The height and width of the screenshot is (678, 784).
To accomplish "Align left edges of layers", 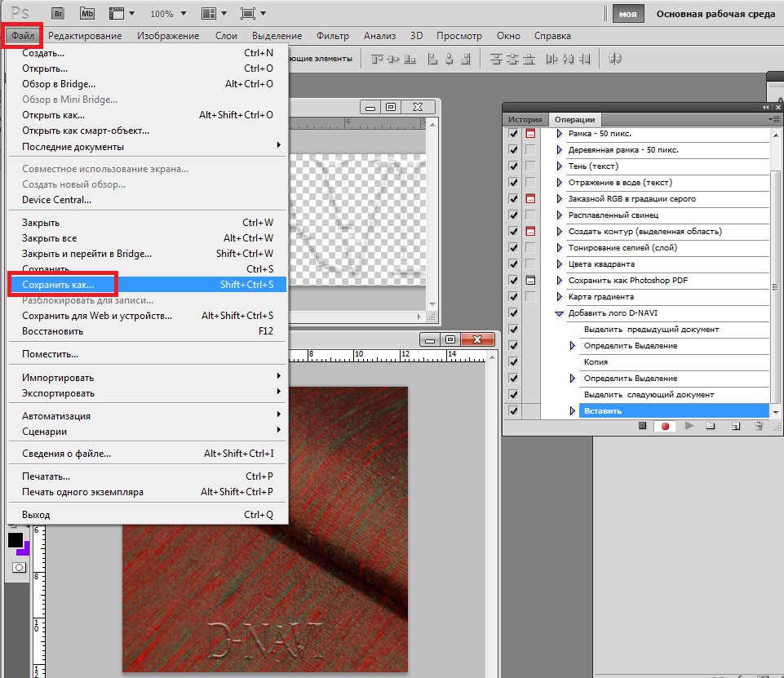I will (433, 59).
